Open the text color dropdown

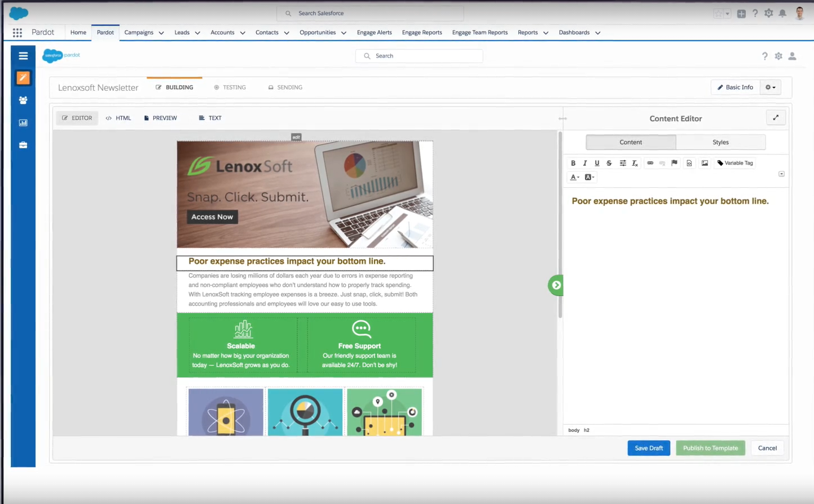pos(574,177)
